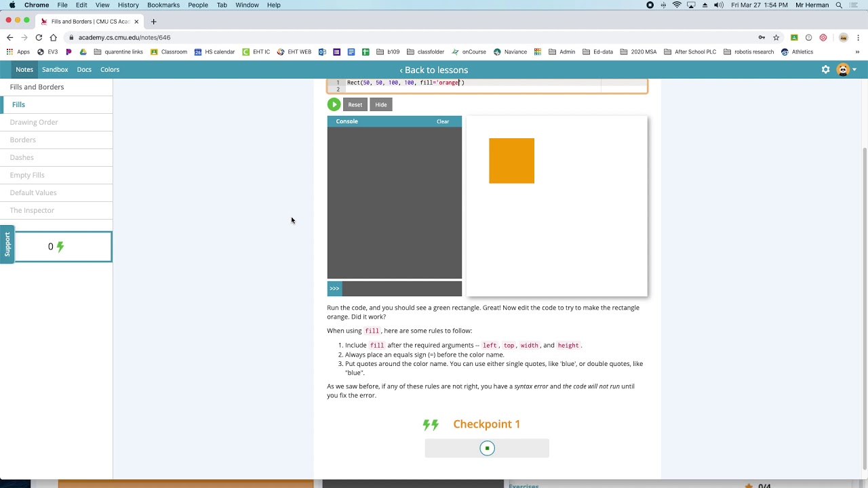Run the code with green play button
Viewport: 868px width, 488px height.
(334, 104)
